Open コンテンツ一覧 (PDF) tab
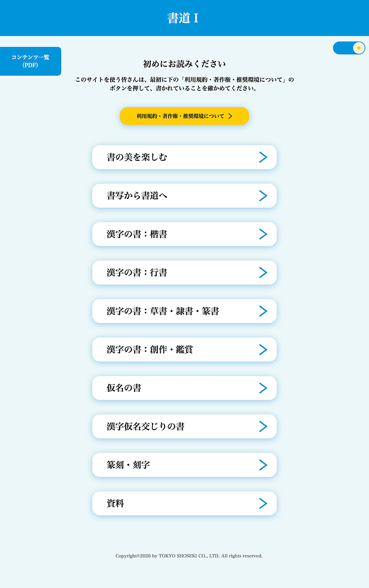369x588 pixels. pyautogui.click(x=30, y=61)
